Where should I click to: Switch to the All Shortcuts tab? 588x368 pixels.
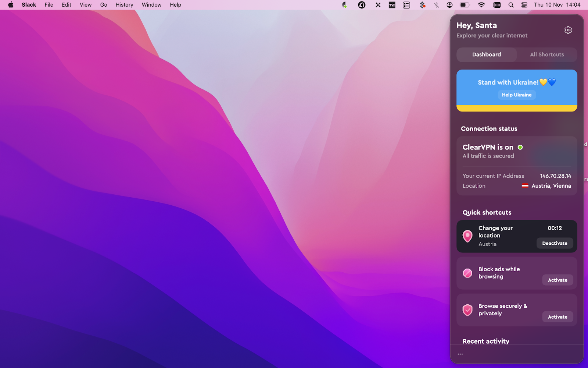pyautogui.click(x=547, y=54)
